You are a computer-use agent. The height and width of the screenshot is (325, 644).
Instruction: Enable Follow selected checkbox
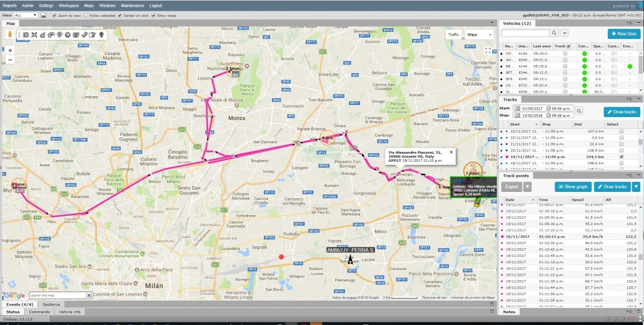pyautogui.click(x=86, y=16)
